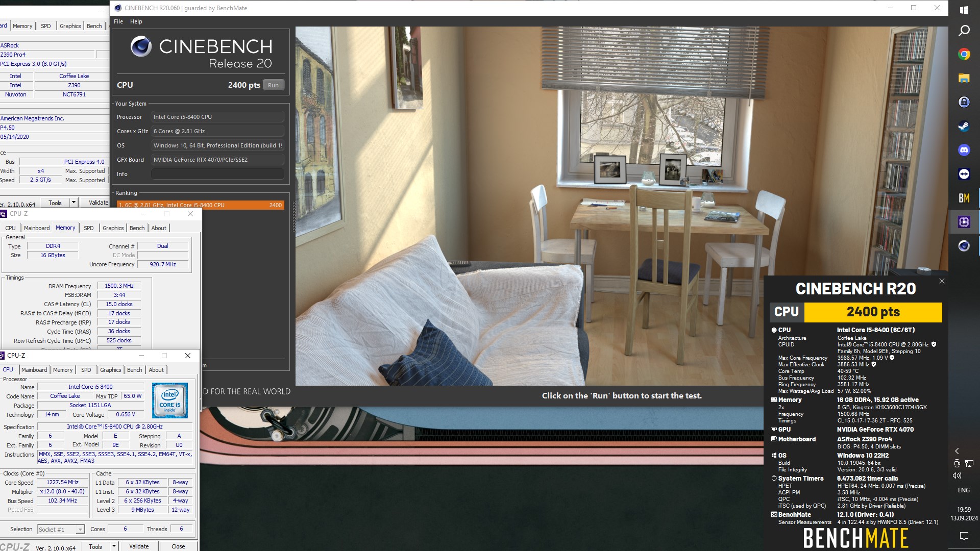Click GFX Board field NVIDIA GeForce RTX 4070
Screen dimensions: 980x551
217,160
